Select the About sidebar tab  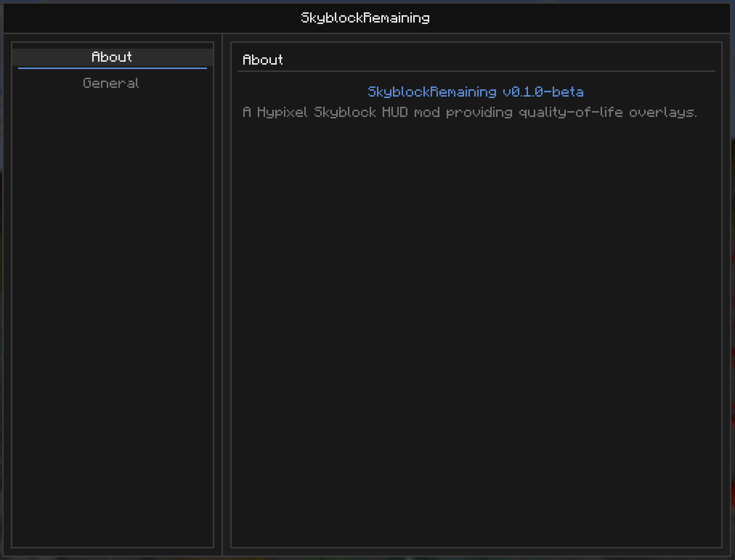[112, 57]
